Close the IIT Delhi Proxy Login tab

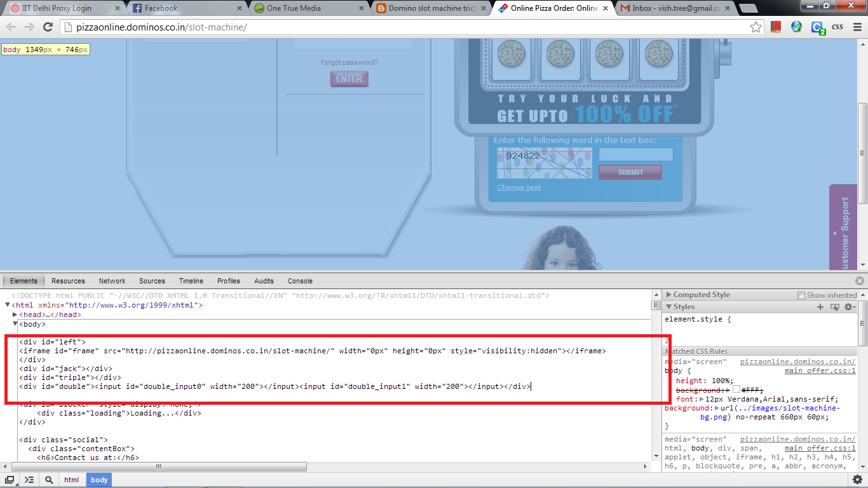[x=116, y=8]
